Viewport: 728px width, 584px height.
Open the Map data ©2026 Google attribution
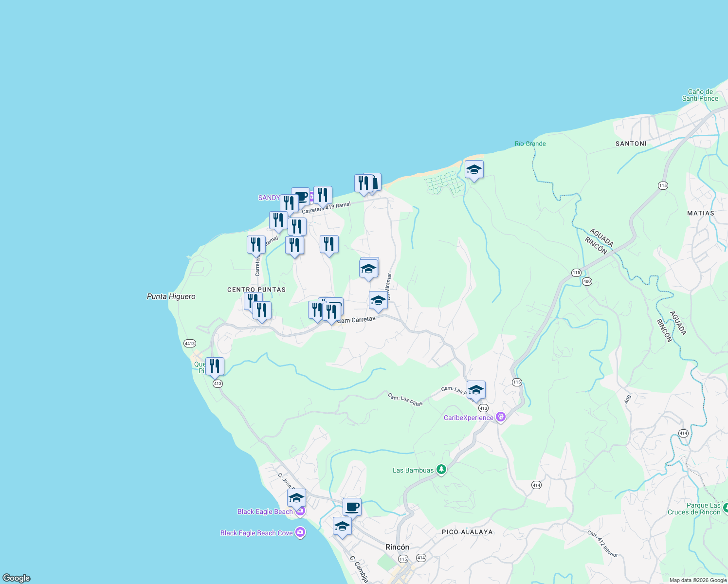click(x=699, y=580)
